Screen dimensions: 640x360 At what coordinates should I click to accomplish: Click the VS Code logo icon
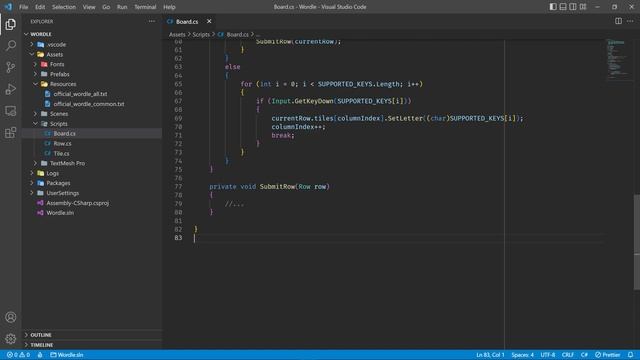point(8,7)
